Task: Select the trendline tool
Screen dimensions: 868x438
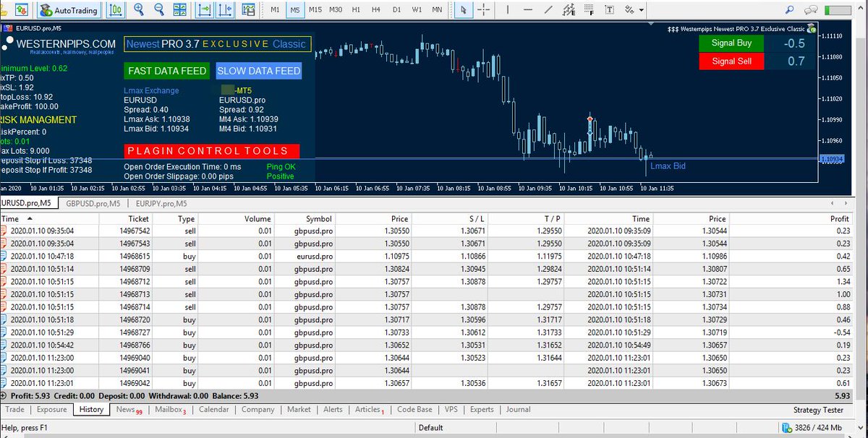Action: point(549,10)
